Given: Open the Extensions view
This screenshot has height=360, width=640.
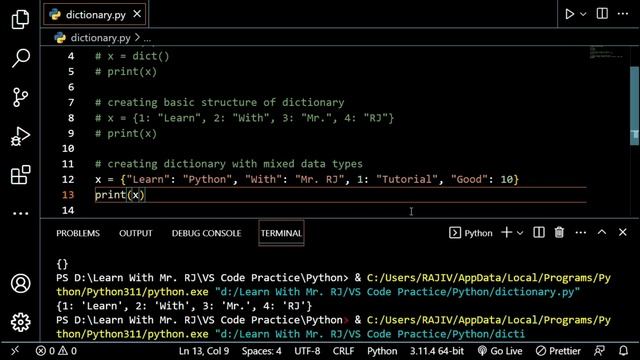Looking at the screenshot, I should click(x=20, y=175).
